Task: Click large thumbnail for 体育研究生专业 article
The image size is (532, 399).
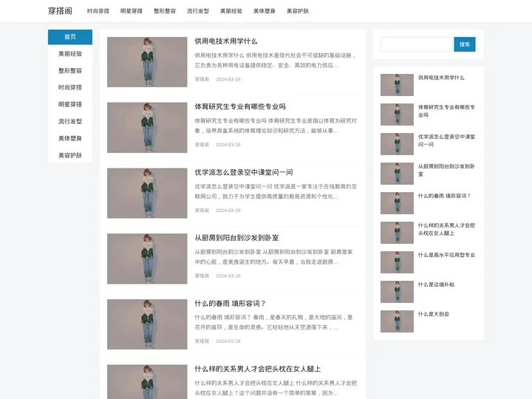Action: click(147, 128)
